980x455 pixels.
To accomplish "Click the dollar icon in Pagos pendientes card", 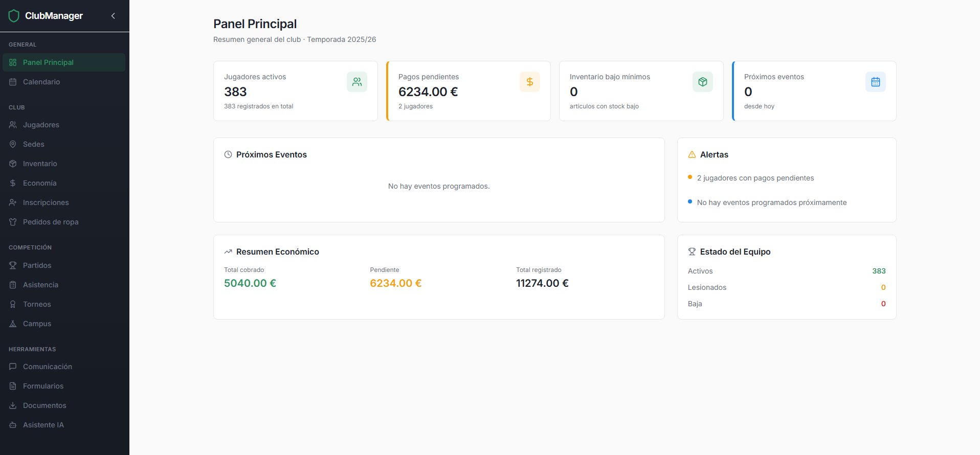I will [x=529, y=82].
